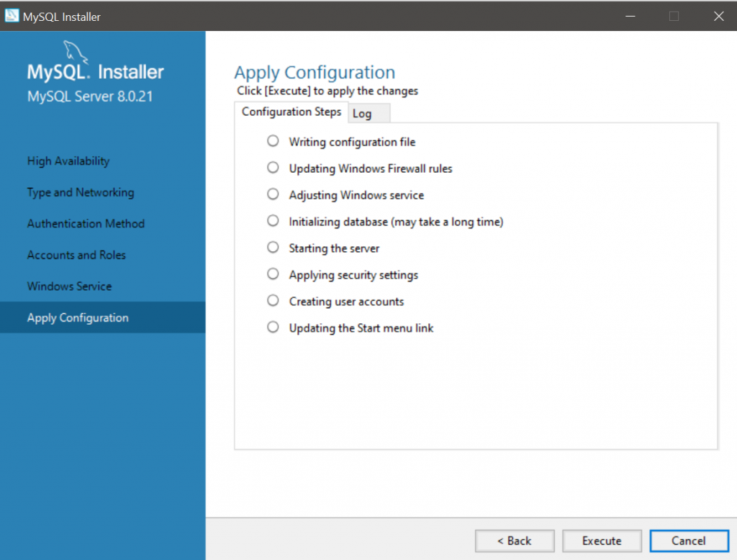
Task: Click 'Click [Execute] to apply the changes' text
Action: coord(327,91)
